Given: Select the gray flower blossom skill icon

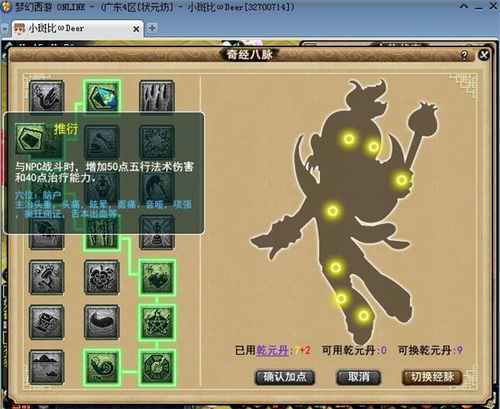Looking at the screenshot, I should click(102, 277).
